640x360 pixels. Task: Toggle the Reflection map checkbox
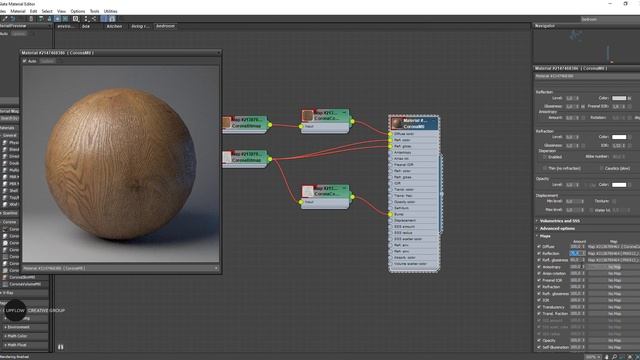(539, 253)
